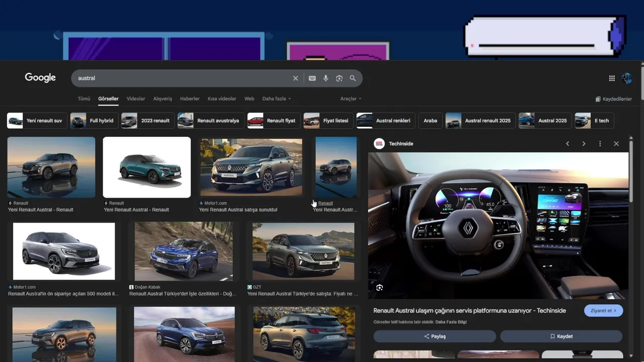
Task: Start voice search with the microphone icon
Action: pos(326,78)
